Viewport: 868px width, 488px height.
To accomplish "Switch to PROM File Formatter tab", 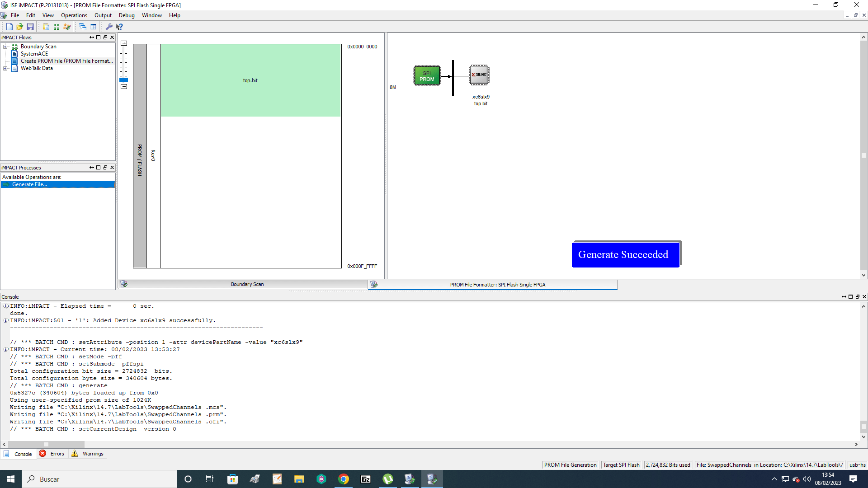I will point(493,285).
